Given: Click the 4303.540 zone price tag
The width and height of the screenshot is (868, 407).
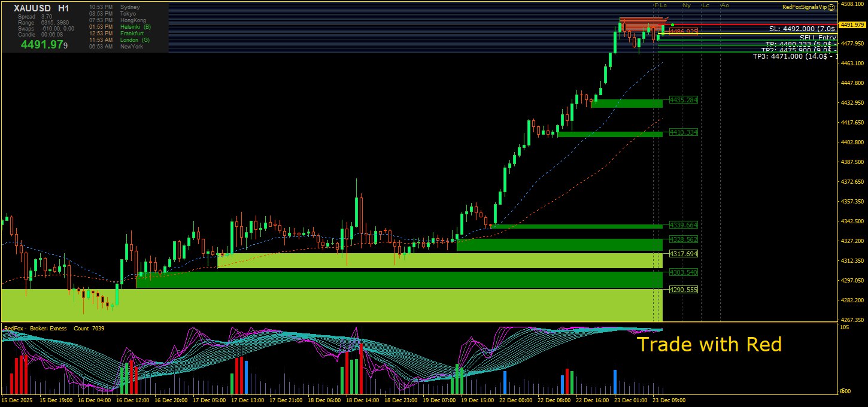Looking at the screenshot, I should [684, 273].
